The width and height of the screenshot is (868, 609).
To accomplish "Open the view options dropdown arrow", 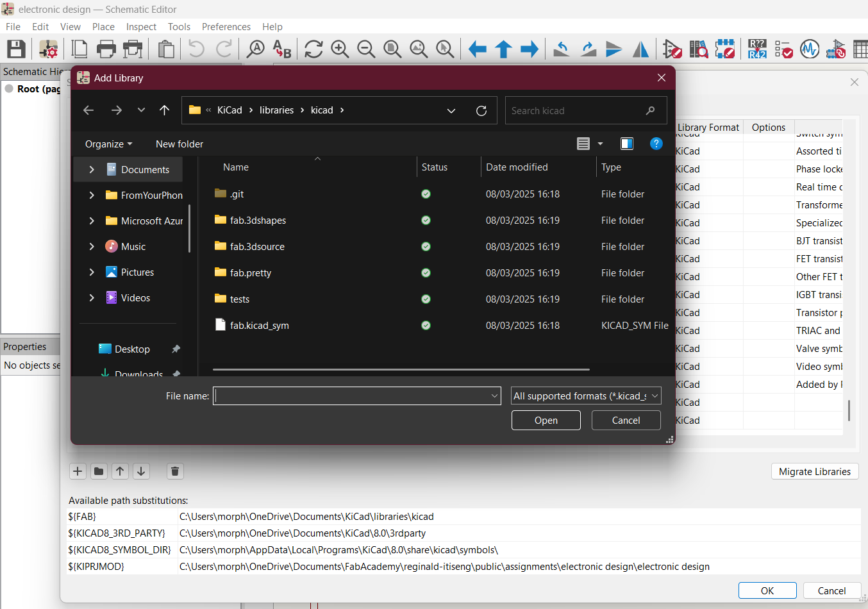I will coord(600,144).
